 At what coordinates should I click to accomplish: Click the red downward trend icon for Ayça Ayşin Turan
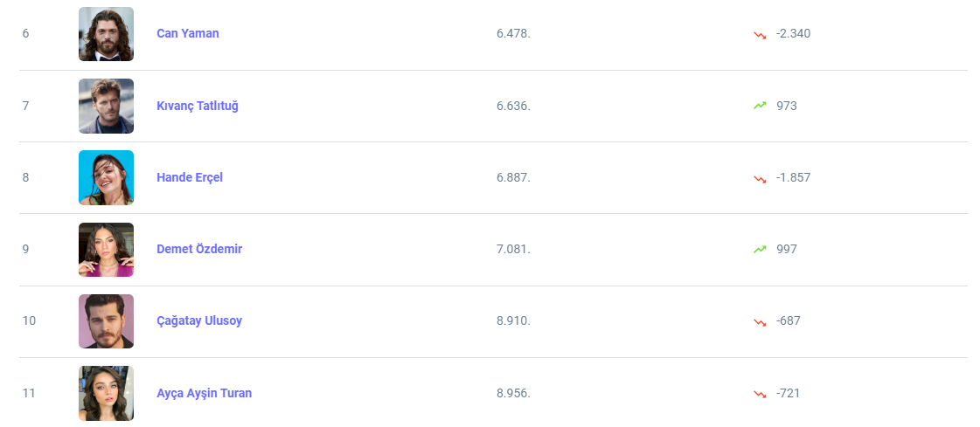(760, 394)
